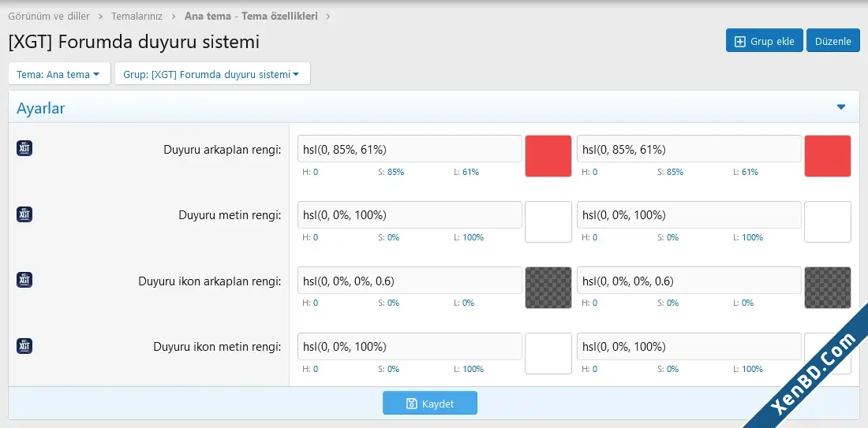
Task: Click the floppy disk icon on Kaydet
Action: 411,404
